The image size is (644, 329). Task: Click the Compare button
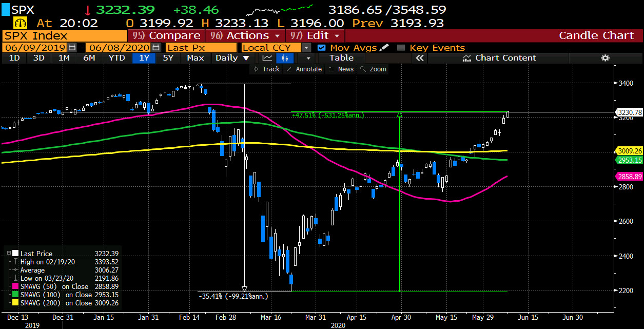(166, 35)
